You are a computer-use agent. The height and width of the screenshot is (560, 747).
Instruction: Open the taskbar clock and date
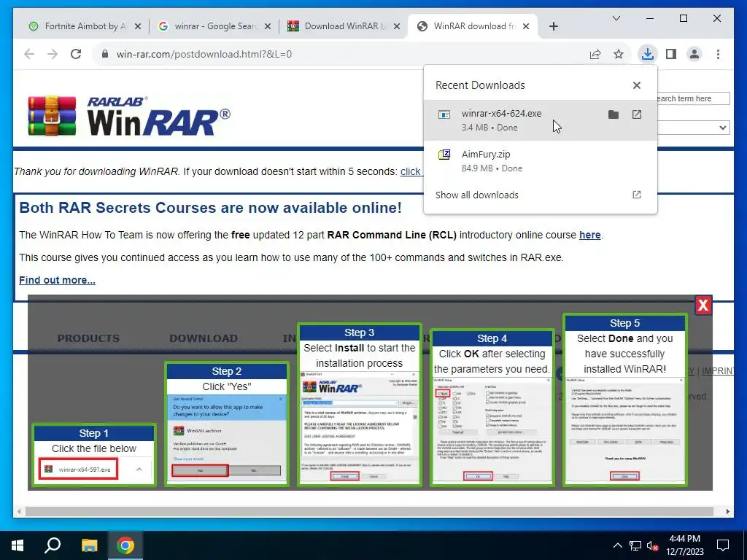(x=684, y=545)
